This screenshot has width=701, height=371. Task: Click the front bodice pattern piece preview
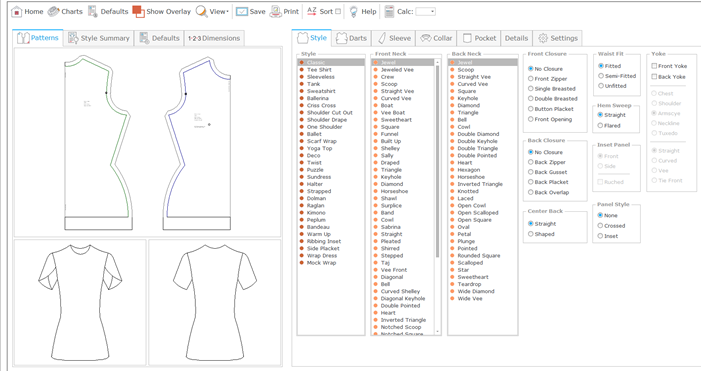[98, 143]
